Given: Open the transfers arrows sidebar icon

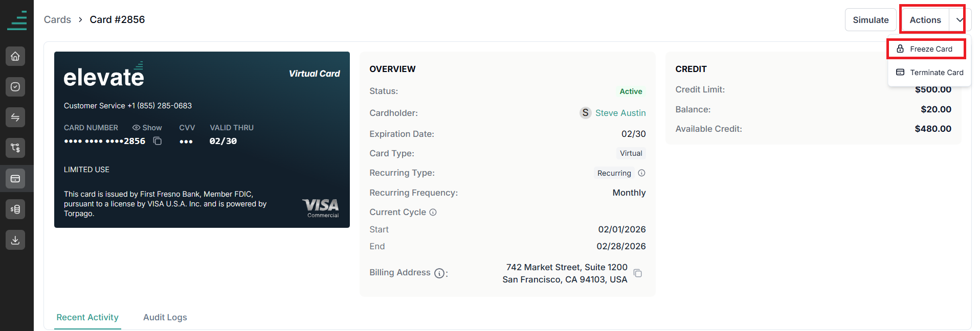Looking at the screenshot, I should tap(15, 117).
